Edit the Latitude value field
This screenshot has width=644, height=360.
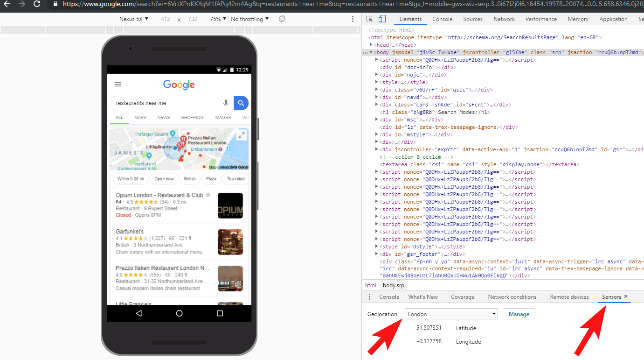(x=429, y=328)
